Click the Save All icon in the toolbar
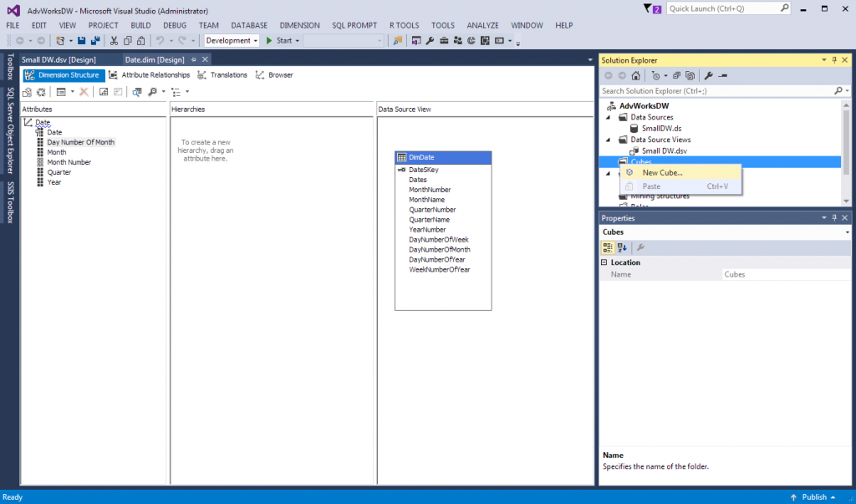The height and width of the screenshot is (504, 856). pyautogui.click(x=95, y=40)
